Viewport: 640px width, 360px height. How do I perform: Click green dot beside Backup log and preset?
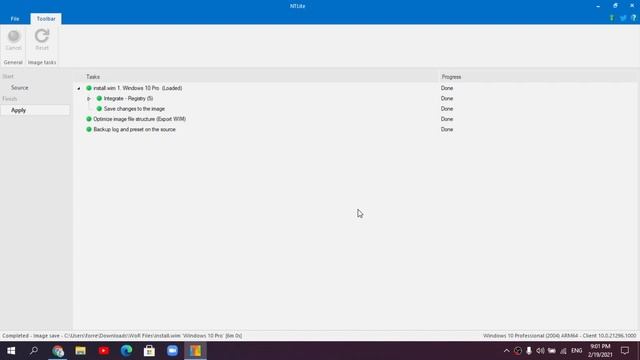point(89,129)
